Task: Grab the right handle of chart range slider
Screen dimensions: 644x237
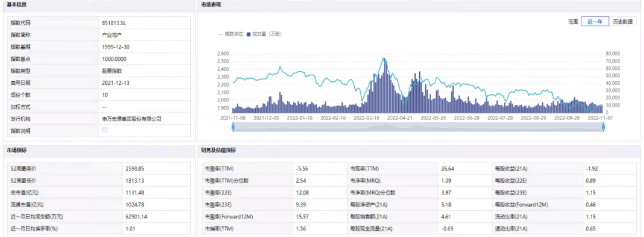Action: click(603, 128)
